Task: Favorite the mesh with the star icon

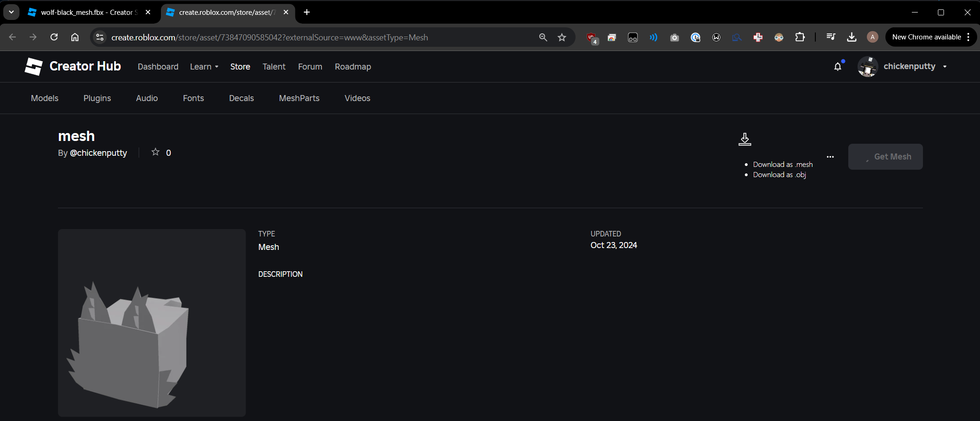Action: pyautogui.click(x=155, y=152)
